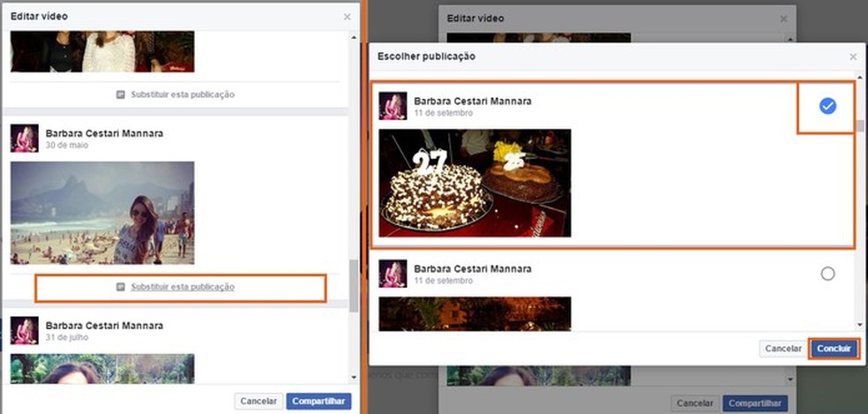Screen dimensions: 868x414
Task: Close the Escolher publicação dialog
Action: click(853, 56)
